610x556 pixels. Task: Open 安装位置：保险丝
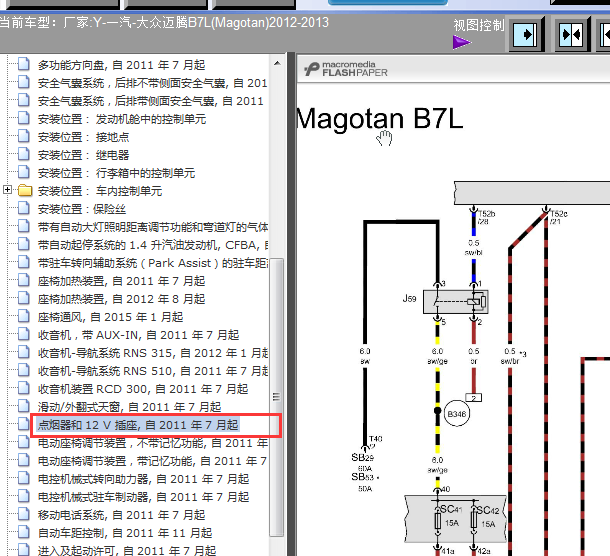[x=82, y=209]
